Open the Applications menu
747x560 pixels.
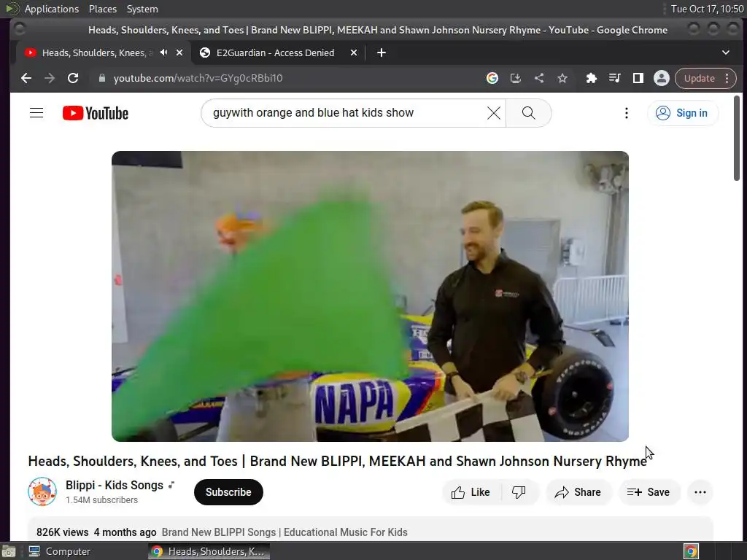coord(52,9)
